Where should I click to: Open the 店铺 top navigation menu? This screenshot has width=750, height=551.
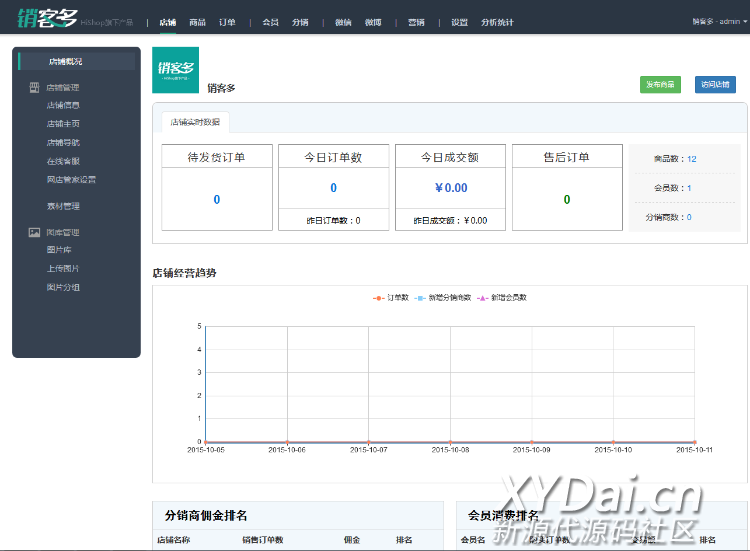point(167,22)
